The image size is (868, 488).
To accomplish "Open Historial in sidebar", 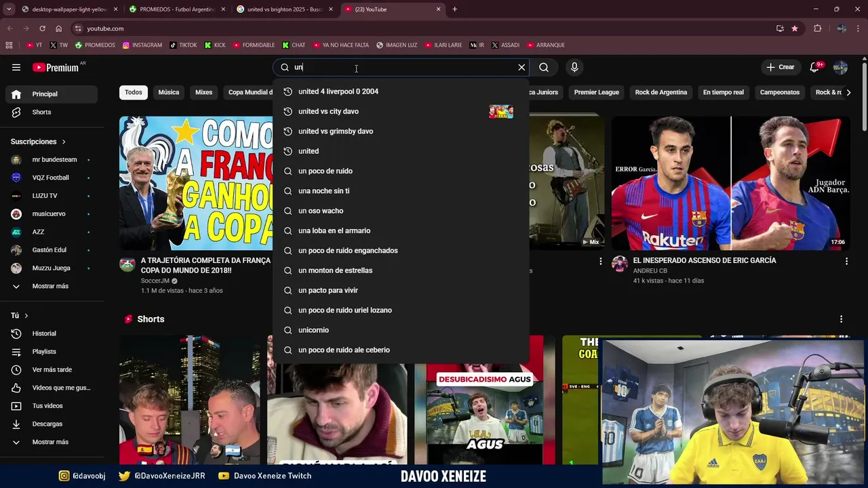I will pos(52,333).
